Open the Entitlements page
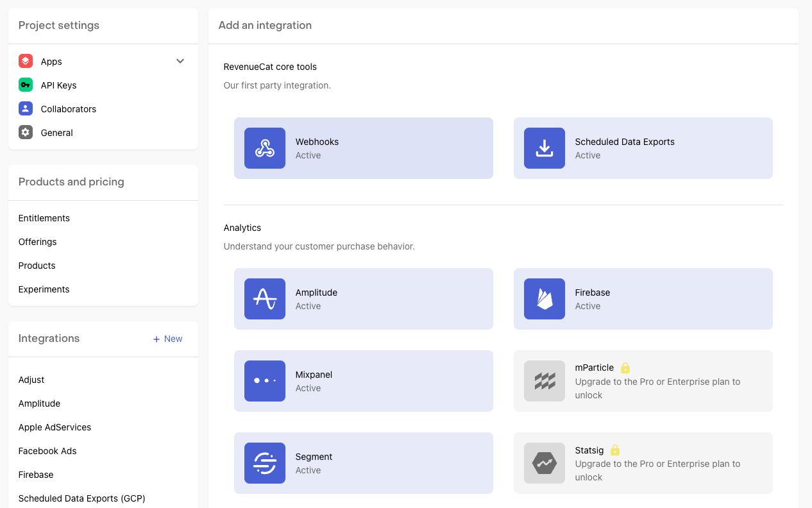This screenshot has height=508, width=812. click(44, 218)
